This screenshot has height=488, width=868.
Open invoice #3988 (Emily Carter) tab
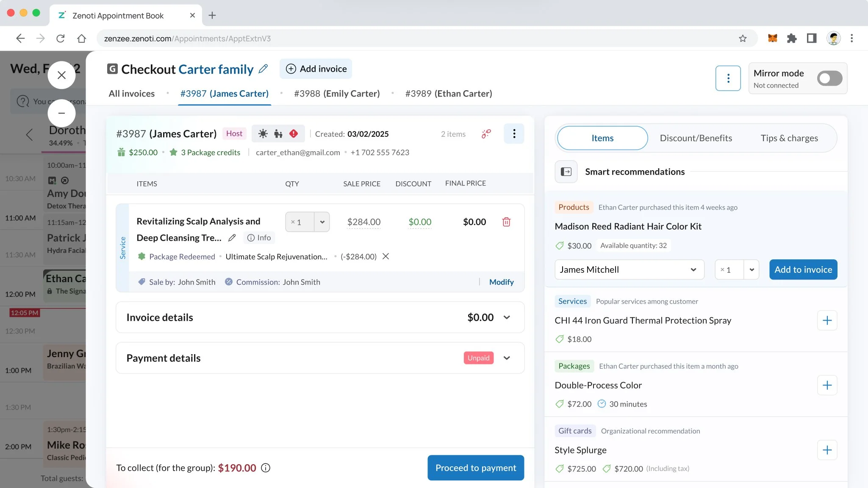(337, 94)
